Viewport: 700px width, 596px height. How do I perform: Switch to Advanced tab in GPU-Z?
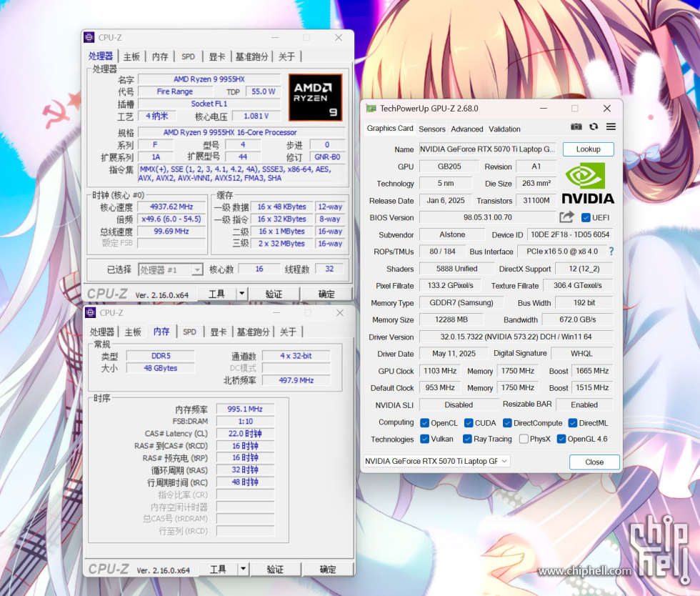click(x=467, y=129)
